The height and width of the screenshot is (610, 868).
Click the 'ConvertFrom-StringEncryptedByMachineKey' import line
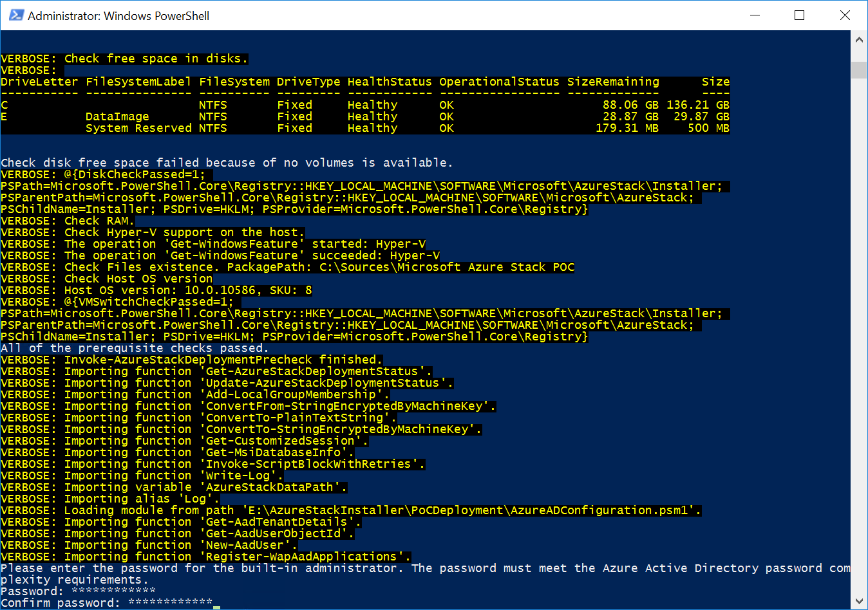point(249,406)
